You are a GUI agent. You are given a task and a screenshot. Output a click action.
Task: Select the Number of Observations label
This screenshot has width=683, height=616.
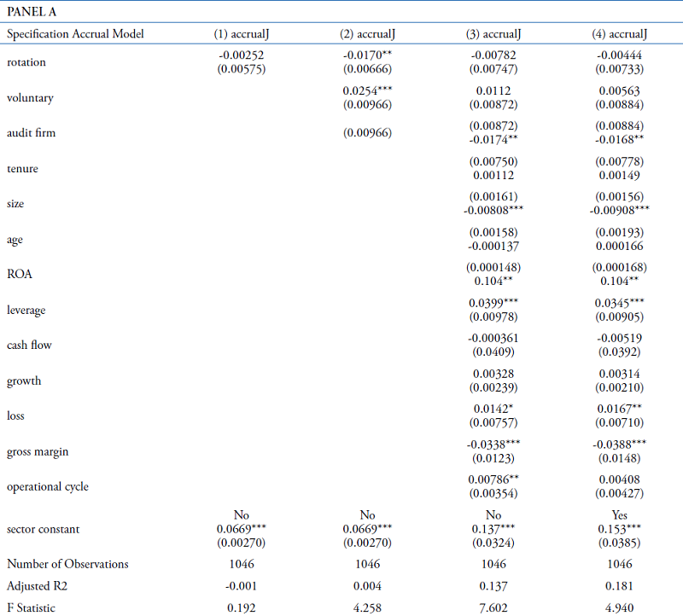coord(67,564)
